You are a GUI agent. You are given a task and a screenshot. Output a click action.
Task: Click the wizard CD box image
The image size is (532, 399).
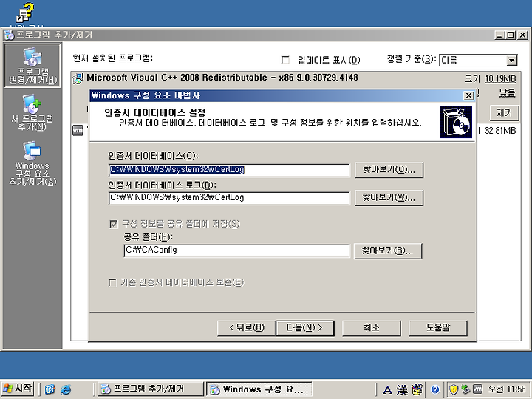click(456, 122)
